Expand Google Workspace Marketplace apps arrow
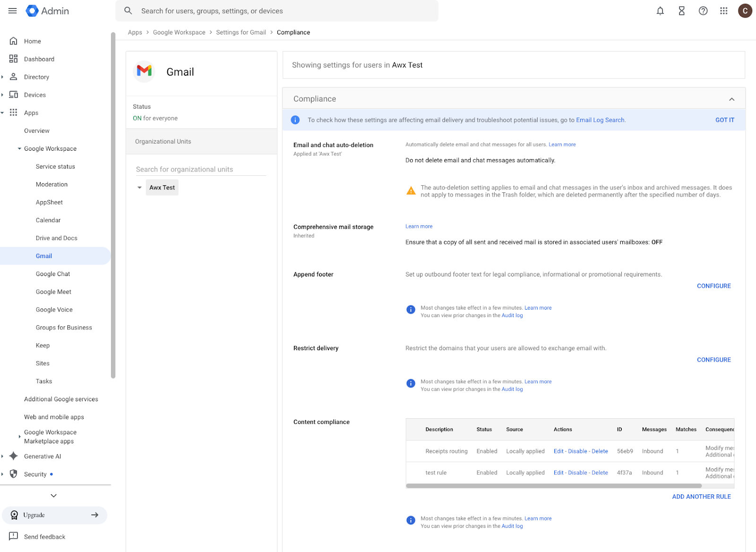 point(19,437)
